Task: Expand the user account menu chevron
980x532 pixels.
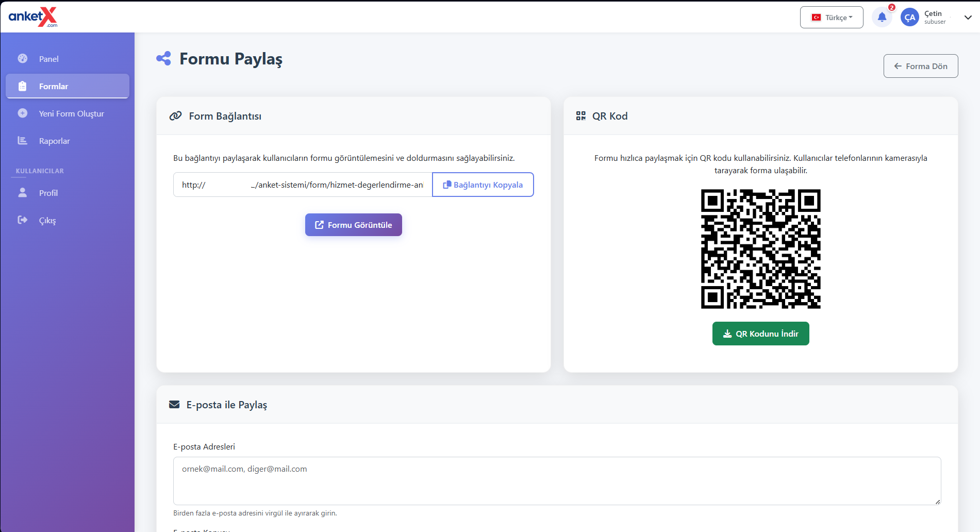Action: click(x=968, y=18)
